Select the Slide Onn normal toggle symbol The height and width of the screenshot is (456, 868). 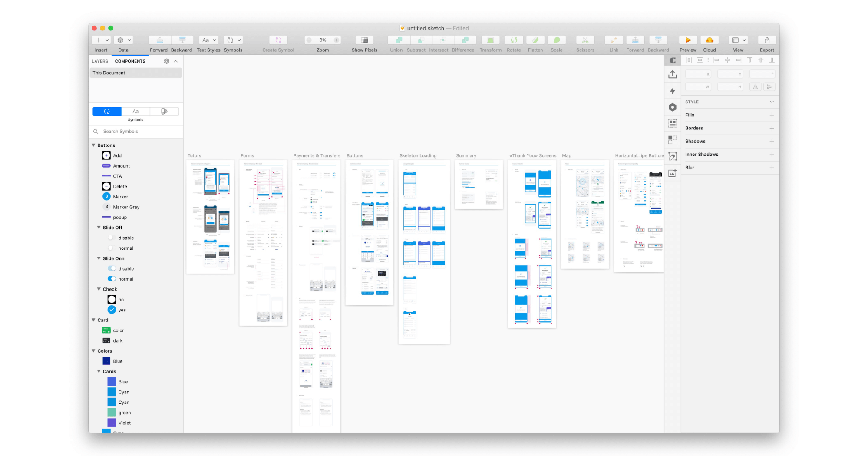112,279
